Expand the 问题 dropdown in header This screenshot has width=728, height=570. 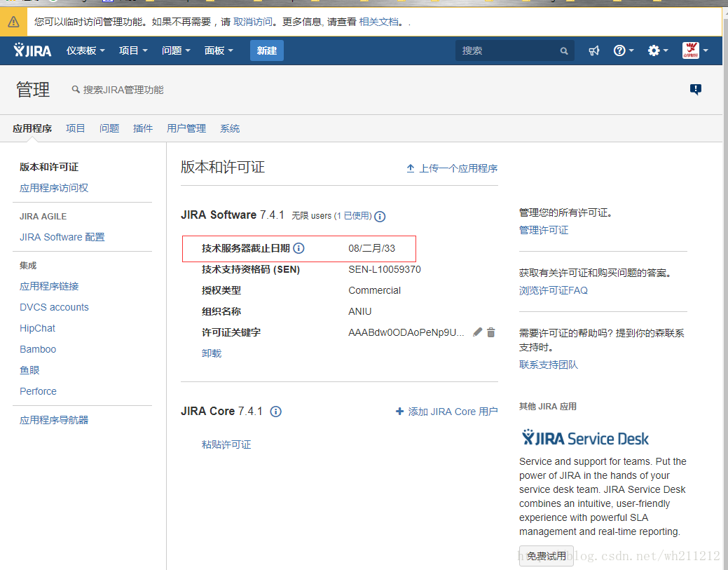point(176,50)
